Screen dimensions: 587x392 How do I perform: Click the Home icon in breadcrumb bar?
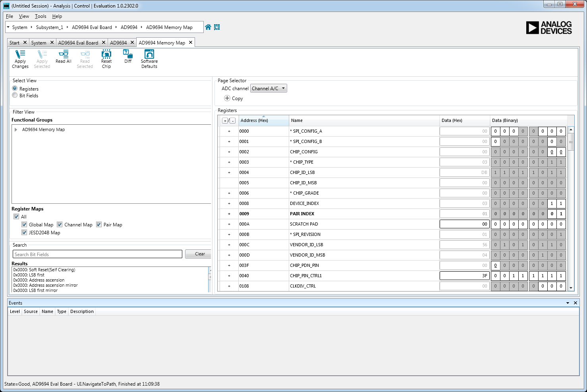208,27
